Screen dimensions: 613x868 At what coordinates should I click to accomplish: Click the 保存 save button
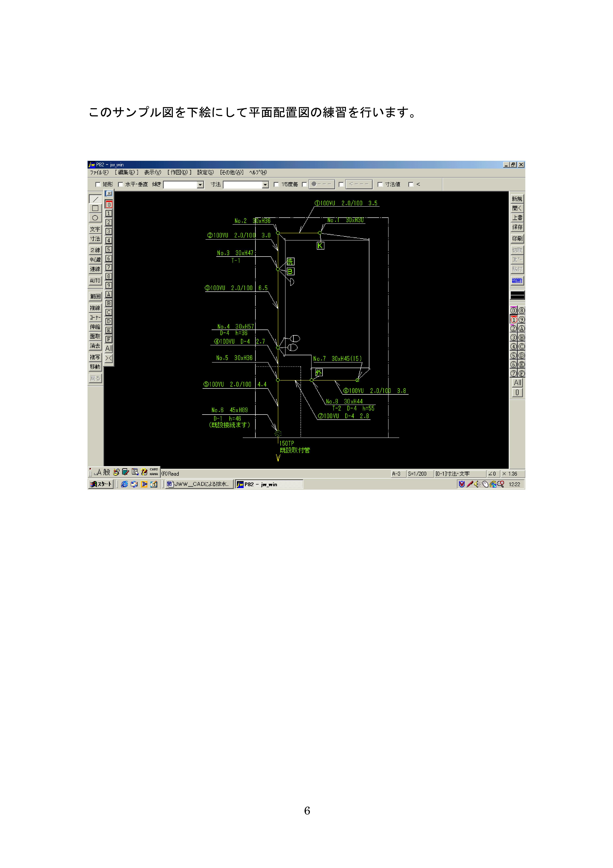tap(517, 227)
